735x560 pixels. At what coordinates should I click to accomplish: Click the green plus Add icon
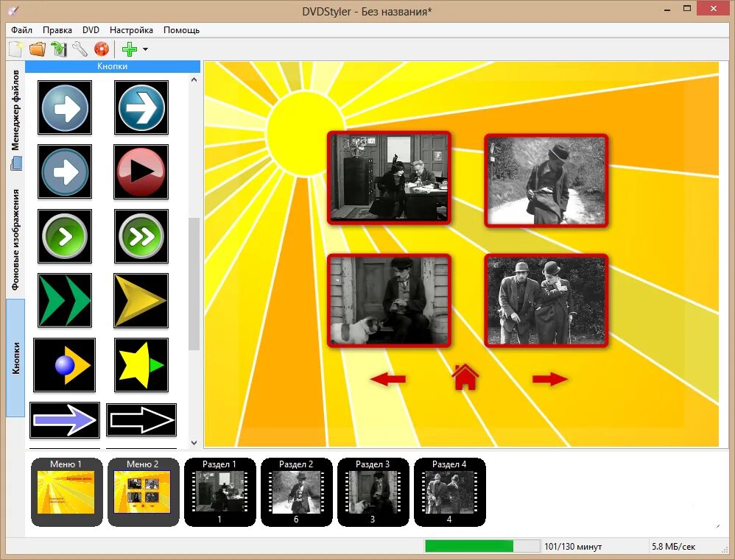tap(130, 49)
